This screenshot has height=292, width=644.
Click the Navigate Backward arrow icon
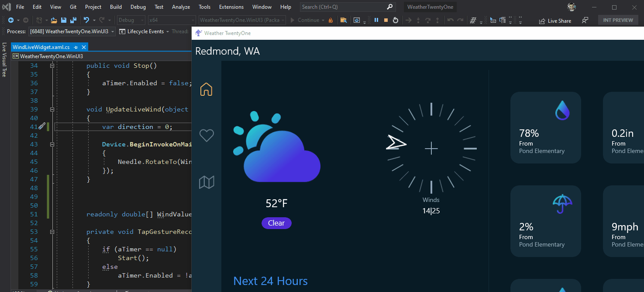(11, 20)
